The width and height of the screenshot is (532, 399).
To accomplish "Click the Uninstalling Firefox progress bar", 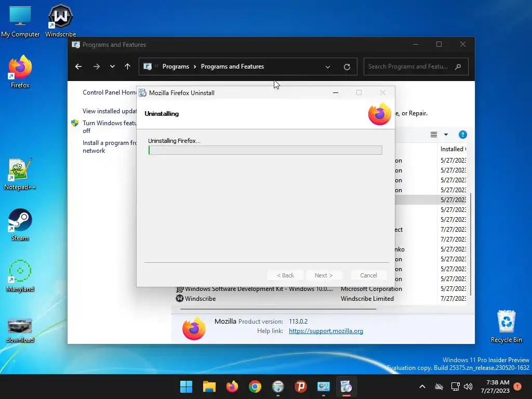I will tap(265, 150).
